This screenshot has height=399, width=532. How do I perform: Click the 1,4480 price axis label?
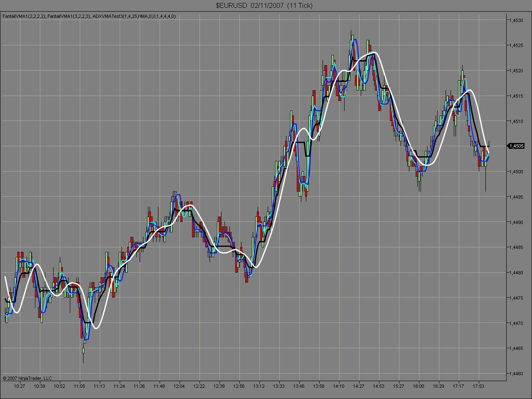[x=517, y=272]
